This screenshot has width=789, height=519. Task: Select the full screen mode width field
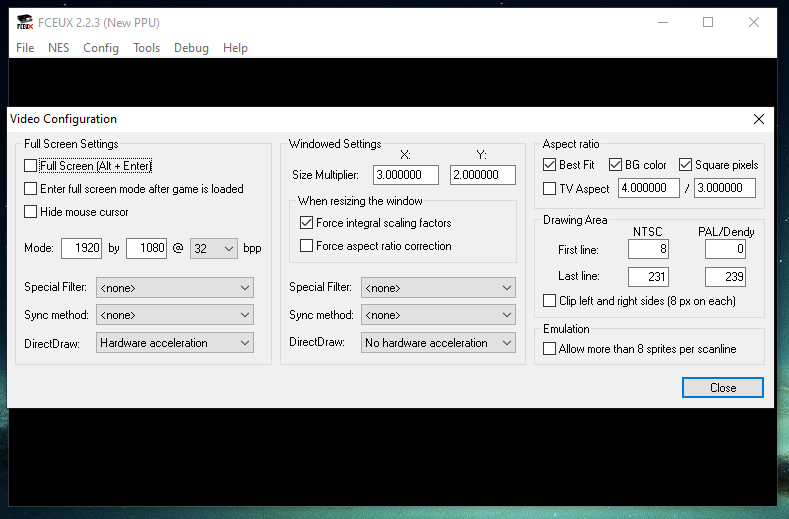coord(81,248)
